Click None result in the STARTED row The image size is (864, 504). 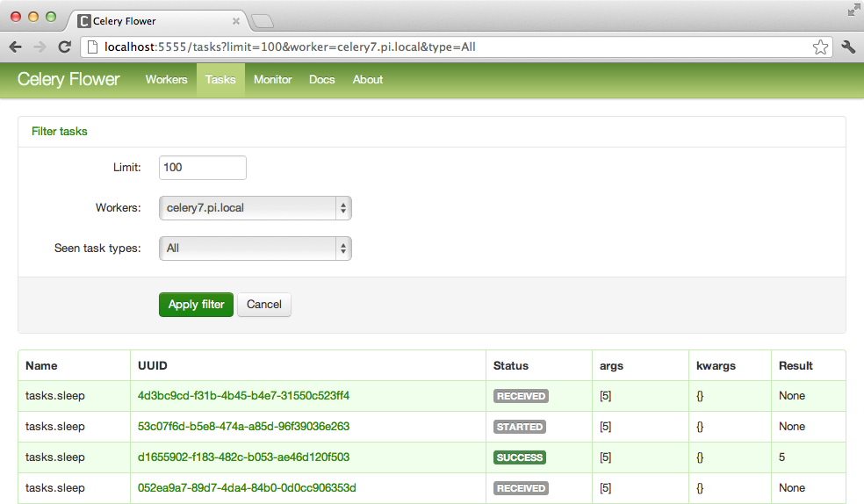click(792, 427)
